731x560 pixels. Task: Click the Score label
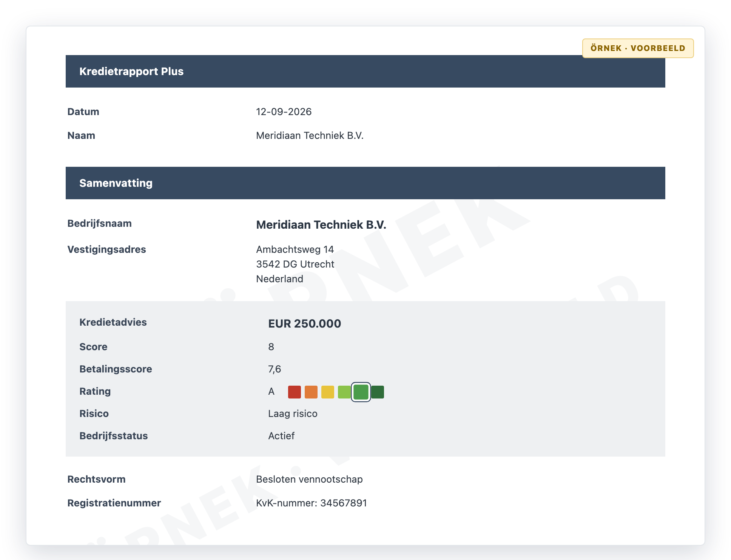tap(93, 347)
